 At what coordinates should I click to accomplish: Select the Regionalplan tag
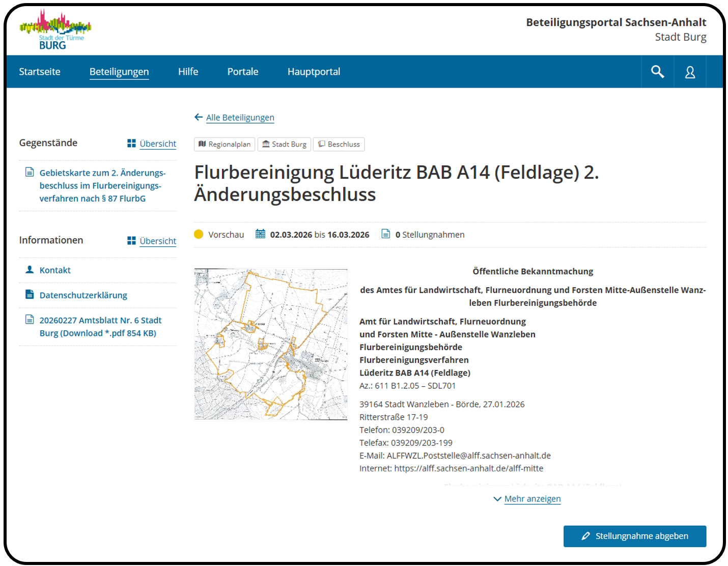tap(225, 145)
